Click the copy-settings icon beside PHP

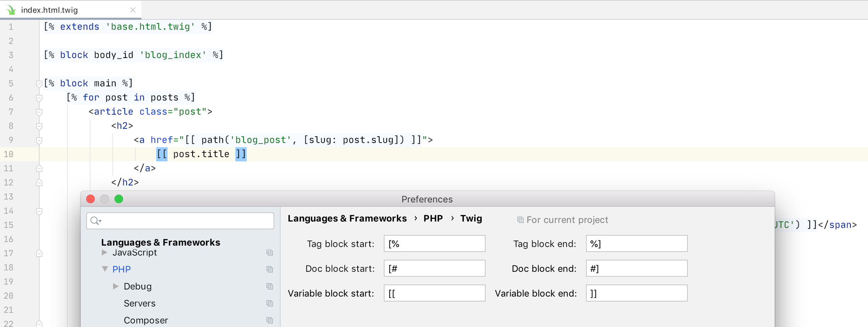[x=270, y=269]
